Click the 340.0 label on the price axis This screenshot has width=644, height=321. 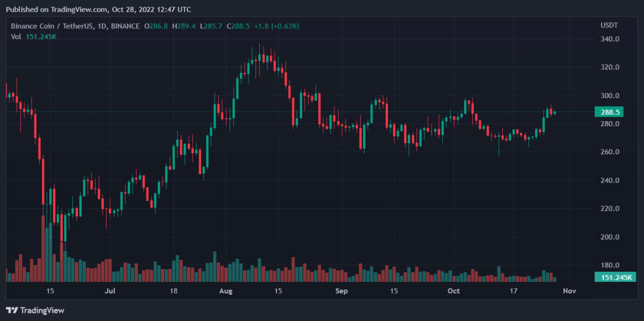(611, 39)
